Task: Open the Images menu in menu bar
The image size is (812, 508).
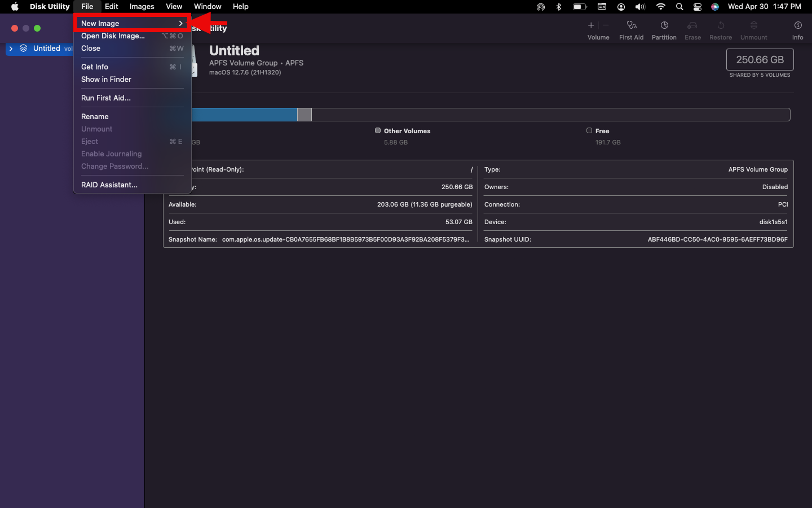Action: coord(142,7)
